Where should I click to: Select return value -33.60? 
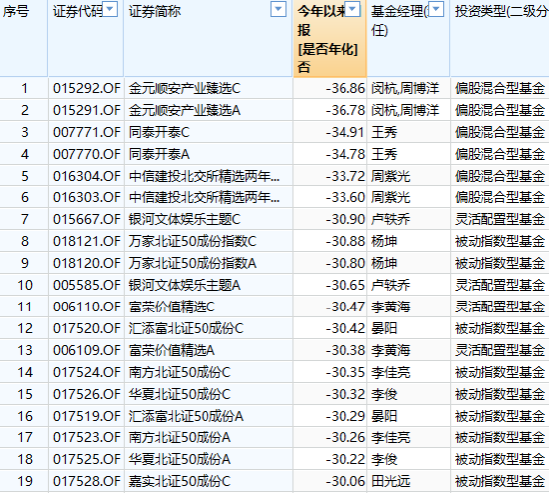tap(345, 197)
